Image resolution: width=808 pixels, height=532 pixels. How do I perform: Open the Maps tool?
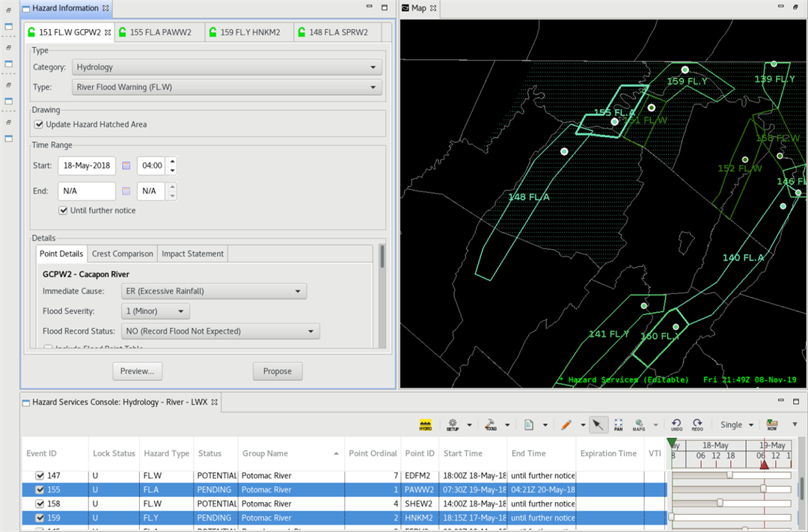(639, 425)
